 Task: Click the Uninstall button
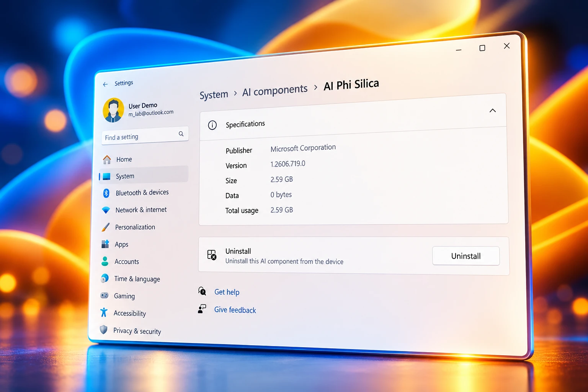click(x=466, y=256)
